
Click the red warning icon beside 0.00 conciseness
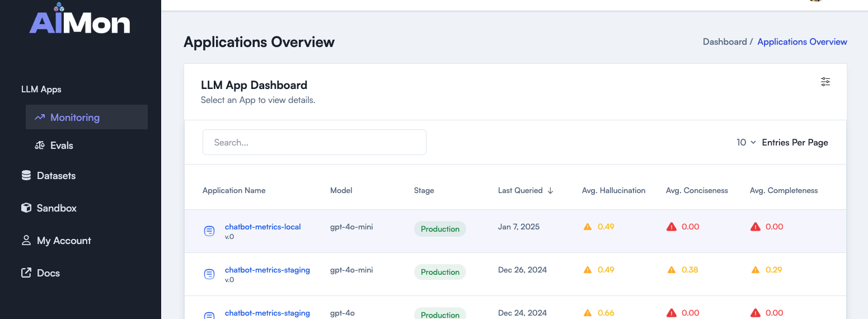point(672,227)
